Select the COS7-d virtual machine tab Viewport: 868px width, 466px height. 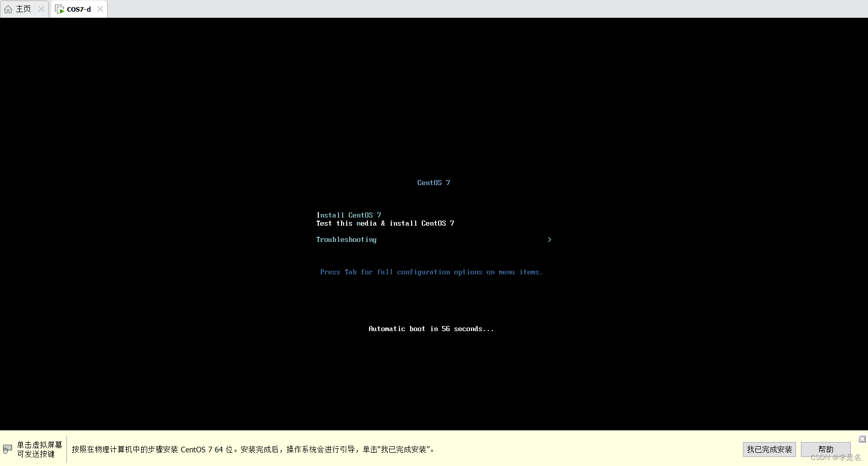[79, 9]
